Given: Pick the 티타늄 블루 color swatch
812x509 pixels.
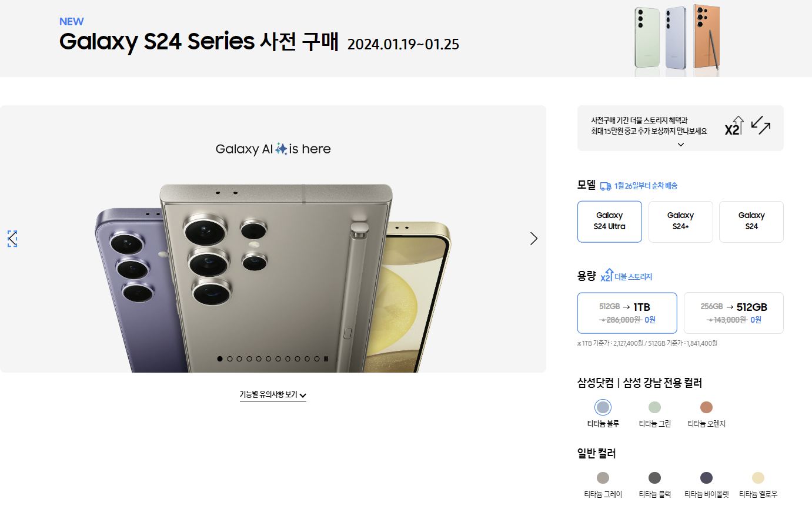Looking at the screenshot, I should (603, 407).
